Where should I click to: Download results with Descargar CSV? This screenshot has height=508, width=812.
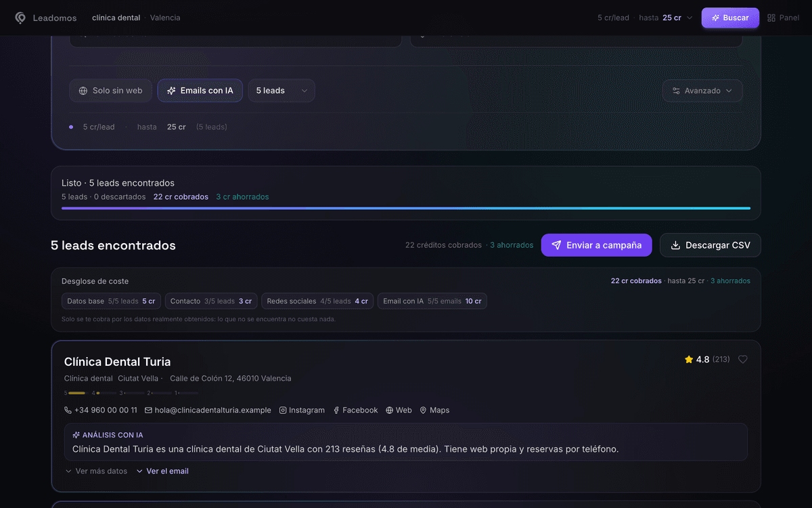710,245
